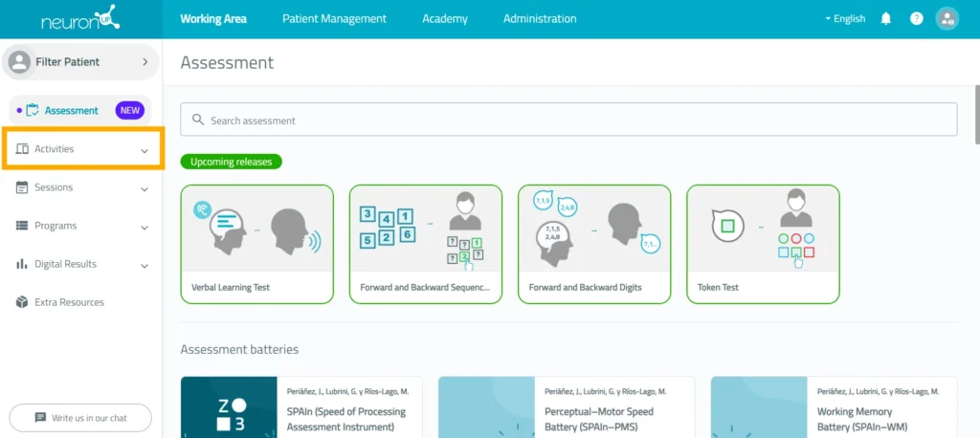Click the page vertical scrollbar
980x438 pixels.
click(977, 116)
